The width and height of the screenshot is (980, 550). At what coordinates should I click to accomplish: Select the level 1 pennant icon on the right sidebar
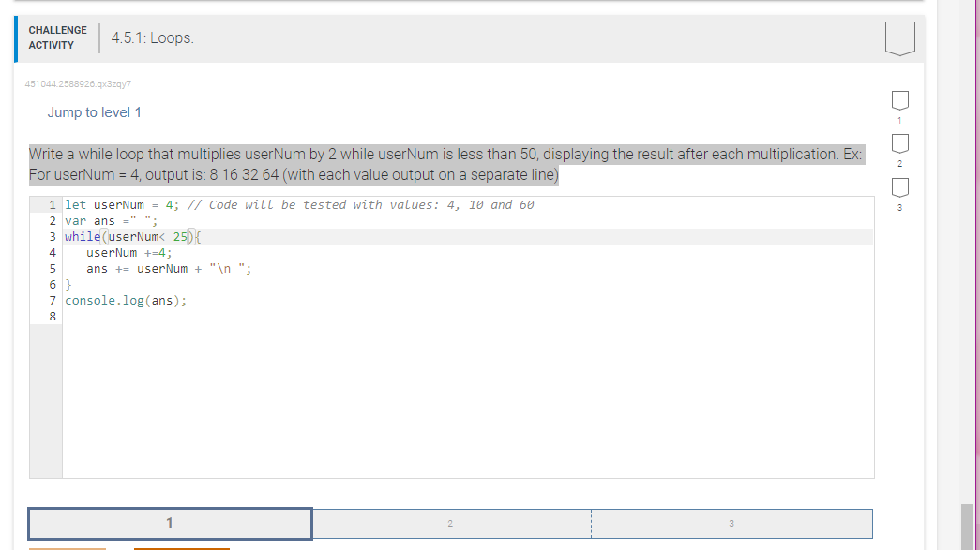coord(899,101)
